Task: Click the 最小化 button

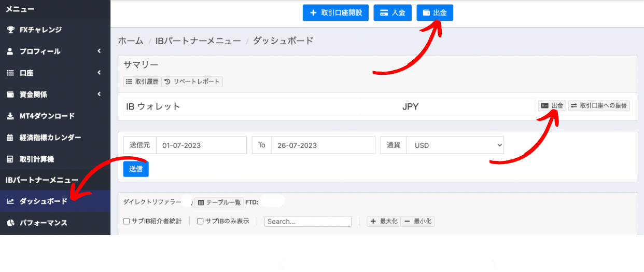Action: pyautogui.click(x=417, y=221)
